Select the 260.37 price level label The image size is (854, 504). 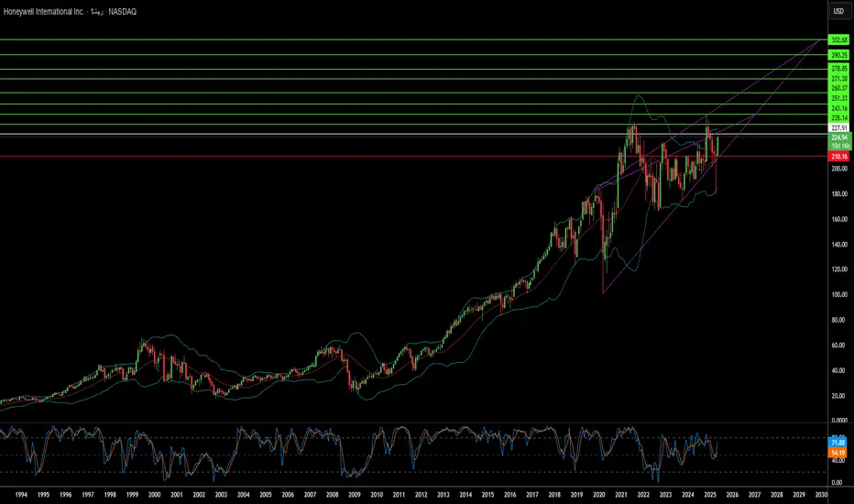[x=838, y=88]
